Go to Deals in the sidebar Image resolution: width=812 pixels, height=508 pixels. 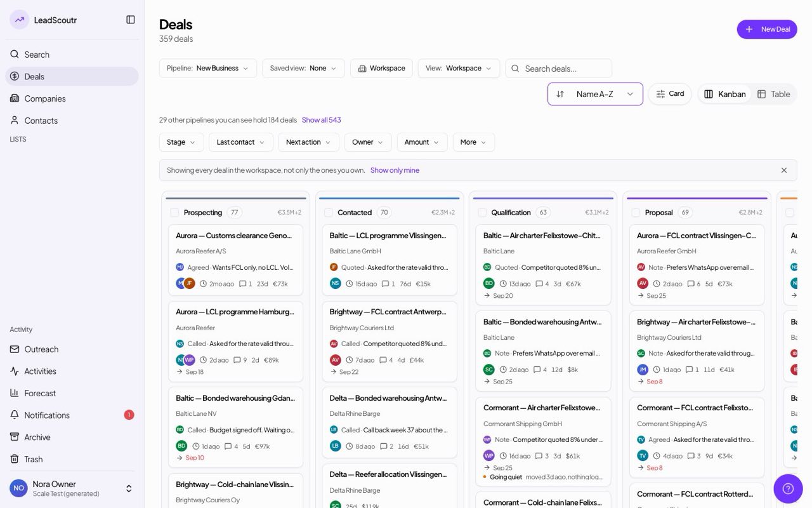(72, 76)
